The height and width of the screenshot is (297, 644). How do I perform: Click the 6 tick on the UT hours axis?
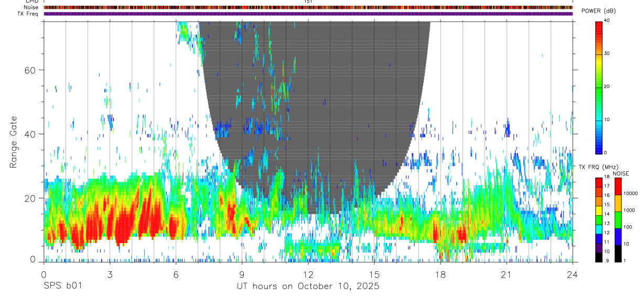point(176,274)
